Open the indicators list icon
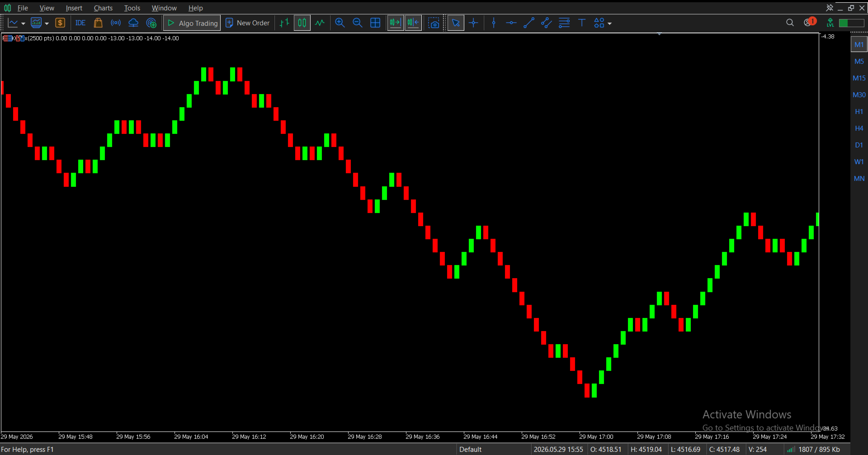The image size is (868, 455). 36,23
